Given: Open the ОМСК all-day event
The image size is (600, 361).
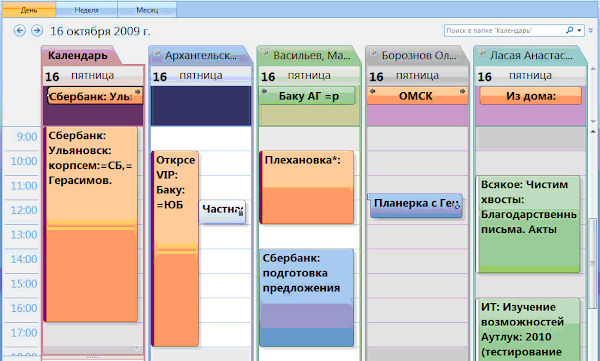Looking at the screenshot, I should 417,96.
